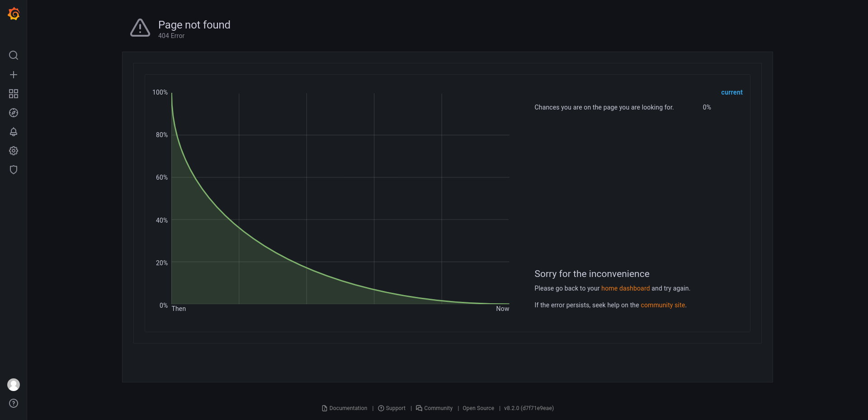This screenshot has width=868, height=420.
Task: Click the warning triangle icon beside Page not found
Action: point(140,28)
